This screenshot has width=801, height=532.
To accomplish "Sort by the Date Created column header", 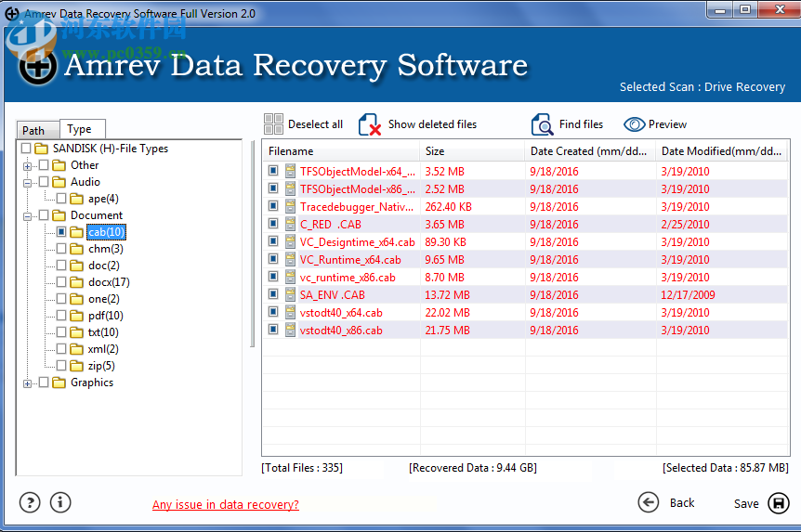I will pos(591,151).
